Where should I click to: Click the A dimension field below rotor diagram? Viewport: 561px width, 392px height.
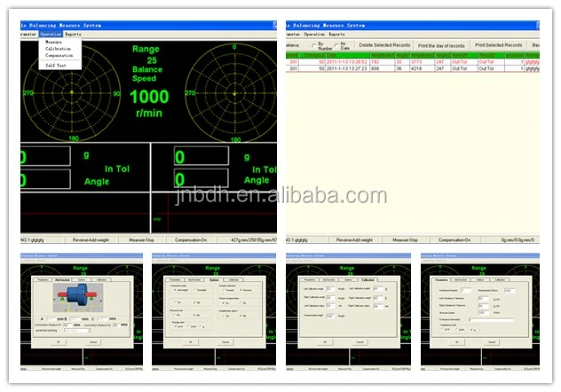pos(51,318)
